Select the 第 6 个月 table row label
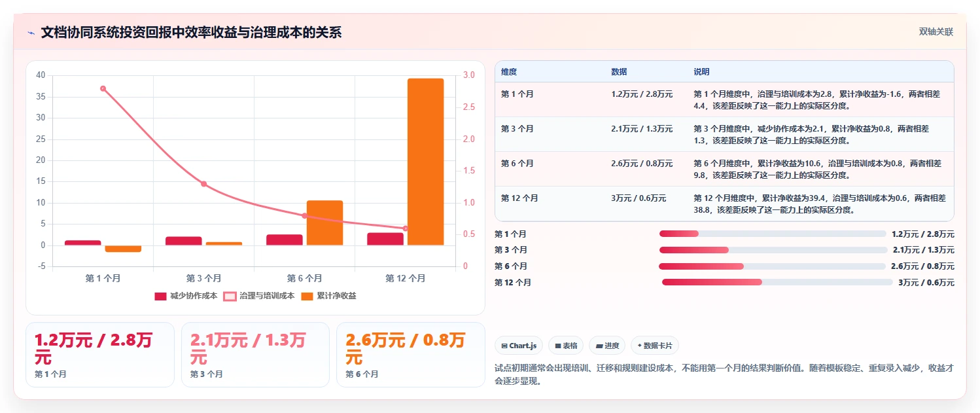Image resolution: width=980 pixels, height=413 pixels. 517,164
